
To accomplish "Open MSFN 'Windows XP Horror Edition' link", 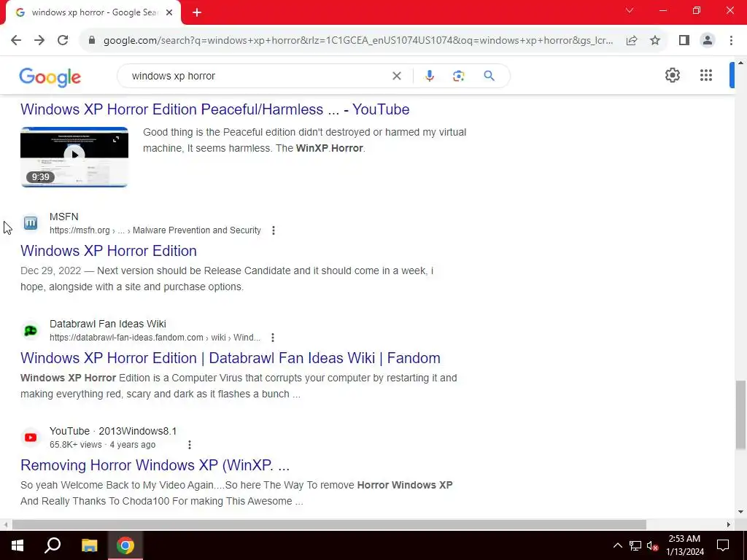I will click(109, 251).
